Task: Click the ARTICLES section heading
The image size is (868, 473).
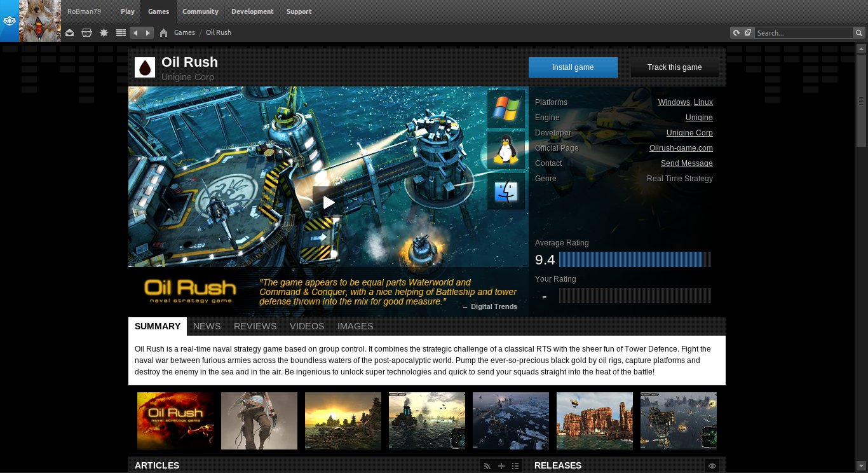Action: click(157, 465)
